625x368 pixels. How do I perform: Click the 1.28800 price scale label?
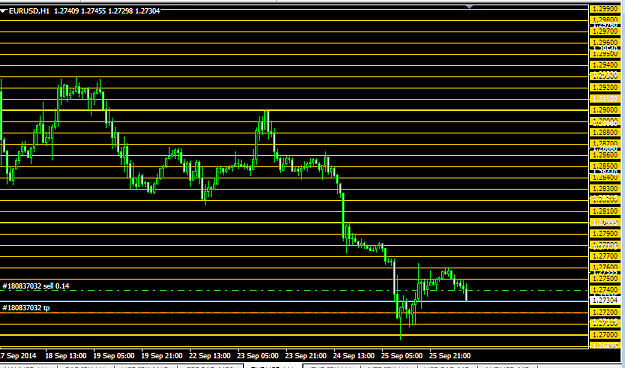(605, 132)
